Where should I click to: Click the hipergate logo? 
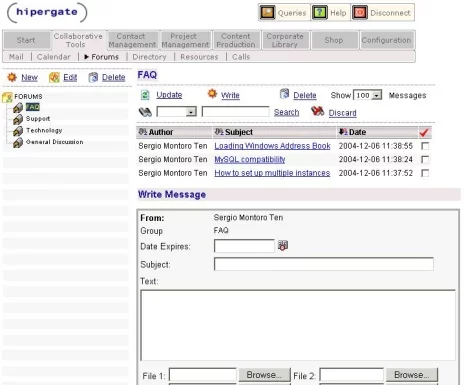coord(47,12)
